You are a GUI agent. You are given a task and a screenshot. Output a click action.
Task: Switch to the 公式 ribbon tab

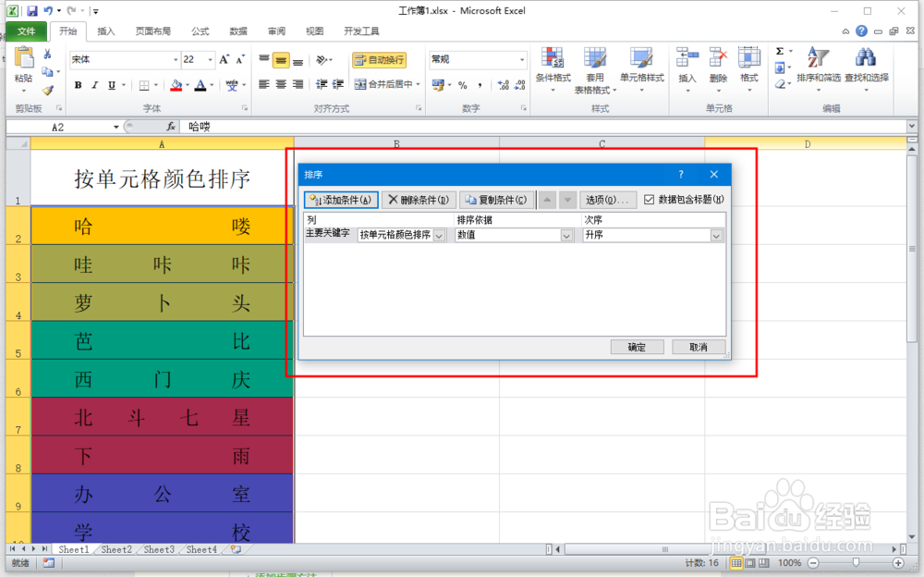pyautogui.click(x=201, y=31)
